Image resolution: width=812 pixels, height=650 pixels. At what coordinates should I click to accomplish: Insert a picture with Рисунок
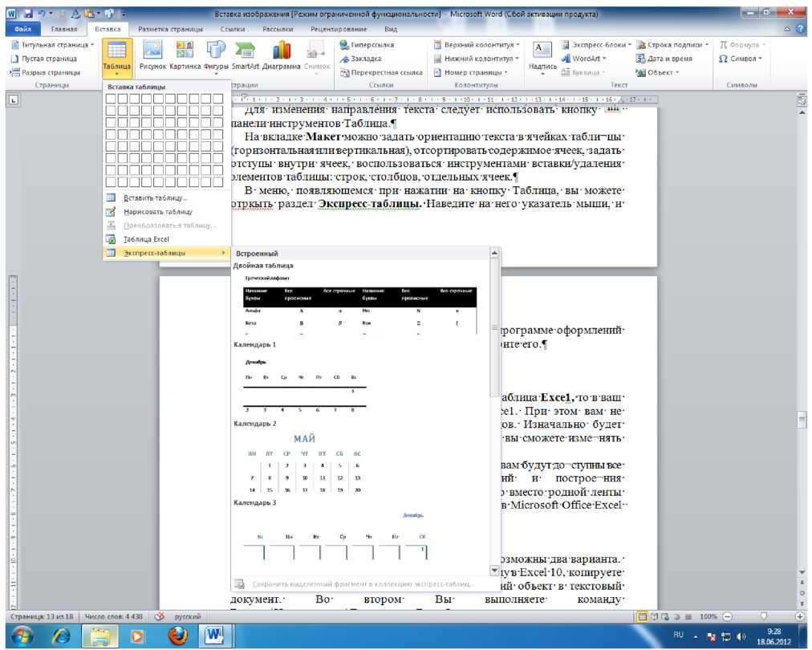[152, 56]
